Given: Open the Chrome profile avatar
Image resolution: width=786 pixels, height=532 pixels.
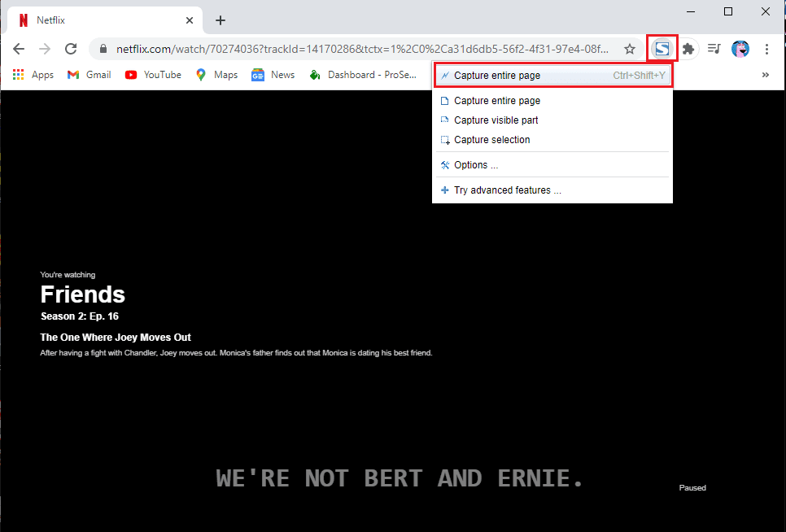Looking at the screenshot, I should click(x=740, y=49).
